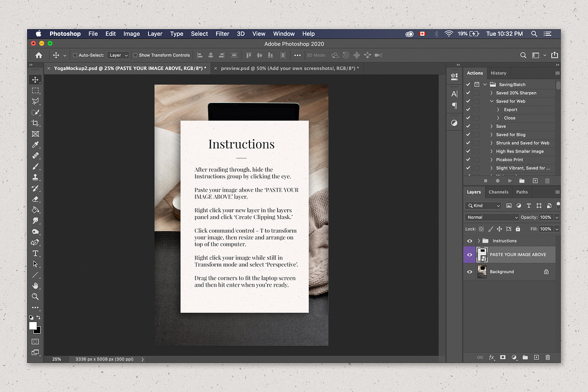Click the Wi-Fi status icon

(x=448, y=34)
